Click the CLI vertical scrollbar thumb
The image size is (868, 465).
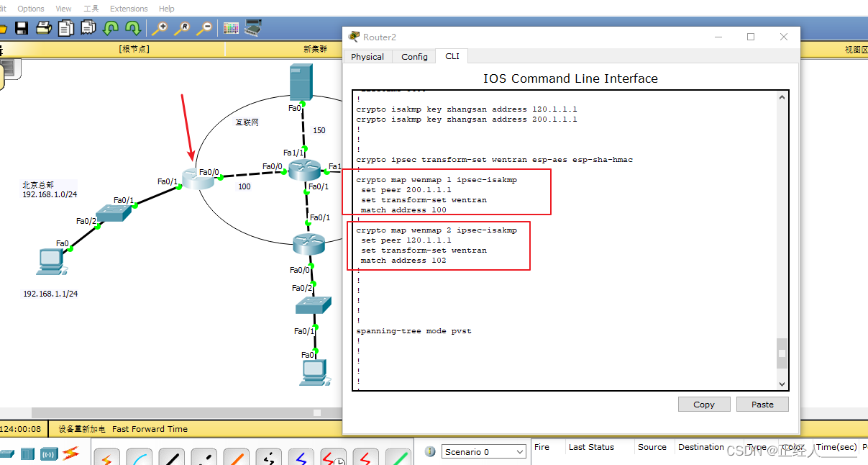click(782, 353)
